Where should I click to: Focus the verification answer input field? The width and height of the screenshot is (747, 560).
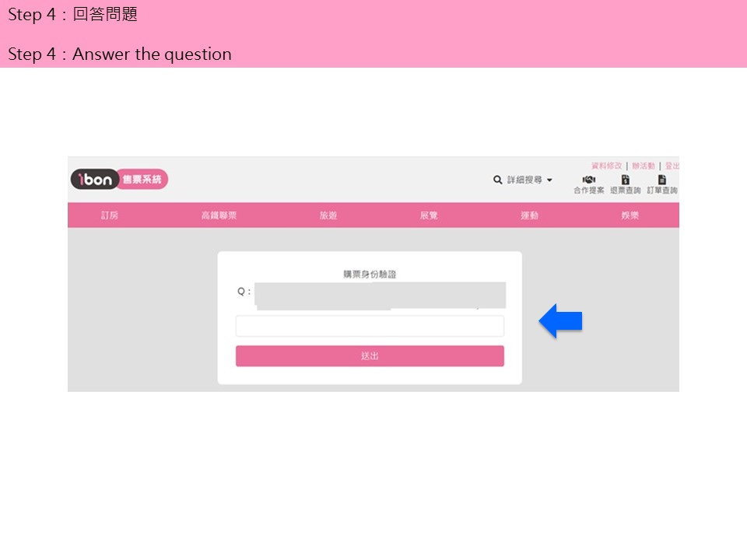[x=370, y=326]
